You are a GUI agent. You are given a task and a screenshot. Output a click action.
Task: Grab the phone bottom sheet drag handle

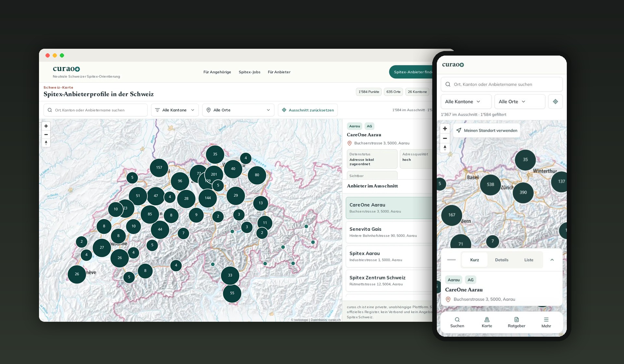click(451, 260)
